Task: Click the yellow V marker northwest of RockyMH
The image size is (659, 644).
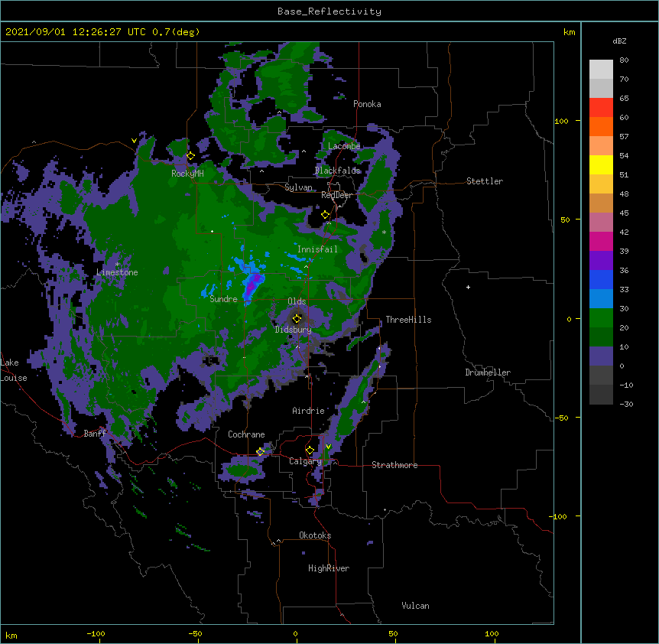Action: click(x=134, y=141)
